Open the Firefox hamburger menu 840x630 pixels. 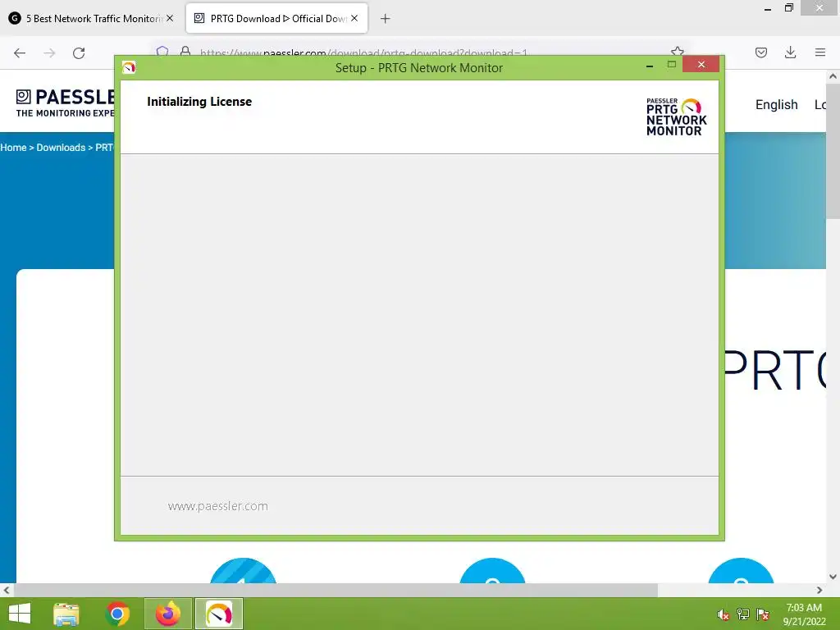(x=819, y=52)
